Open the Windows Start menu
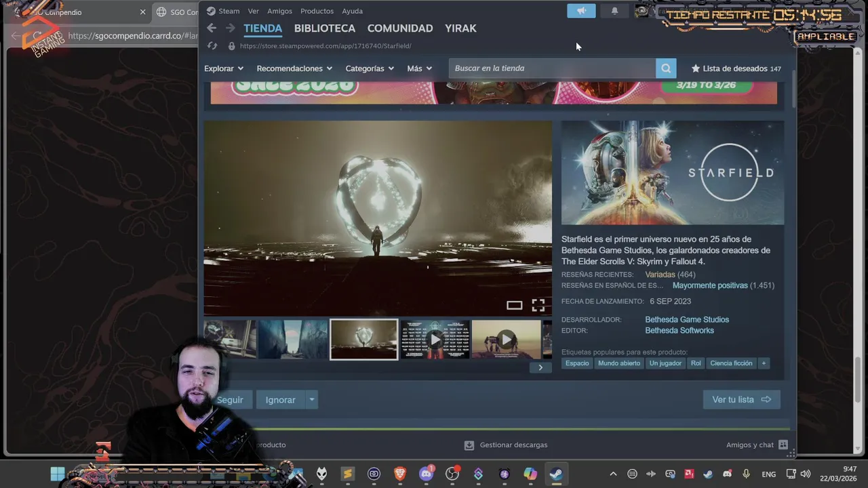Screen dimensions: 868x488 [x=58, y=474]
